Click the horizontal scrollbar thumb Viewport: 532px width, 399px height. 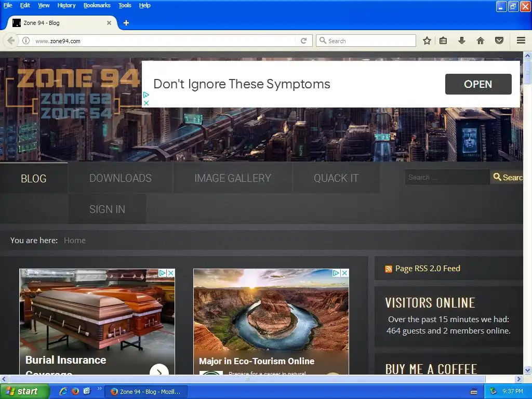tap(247, 379)
